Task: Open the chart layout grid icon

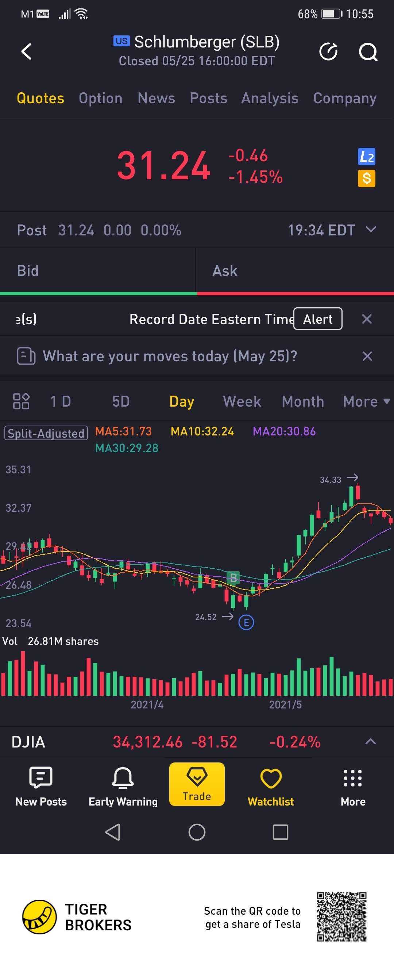Action: [x=21, y=401]
